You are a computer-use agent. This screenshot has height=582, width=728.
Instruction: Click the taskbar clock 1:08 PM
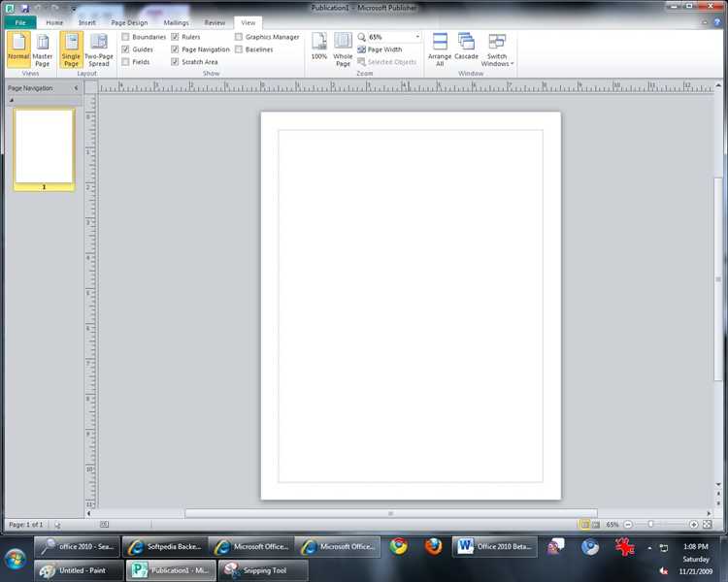pos(696,547)
